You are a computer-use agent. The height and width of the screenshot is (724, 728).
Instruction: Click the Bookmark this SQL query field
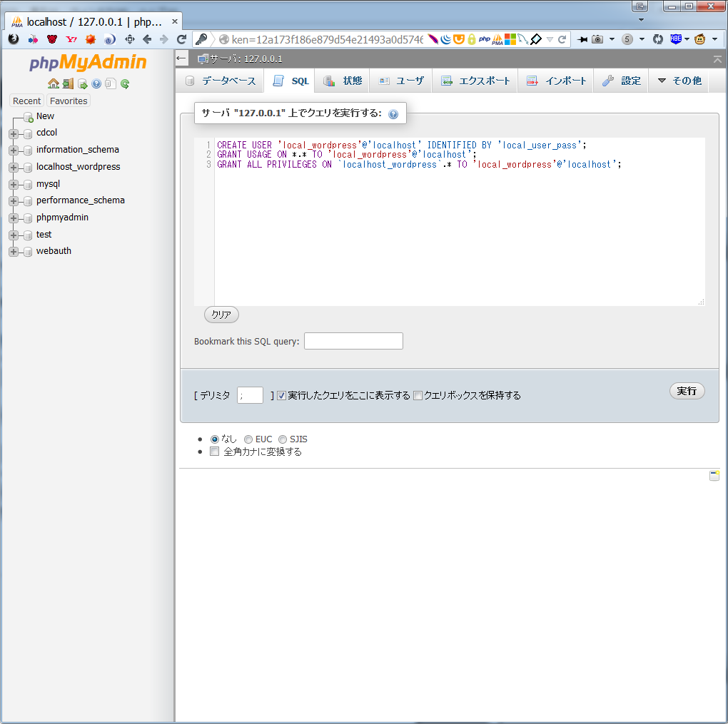click(x=353, y=341)
